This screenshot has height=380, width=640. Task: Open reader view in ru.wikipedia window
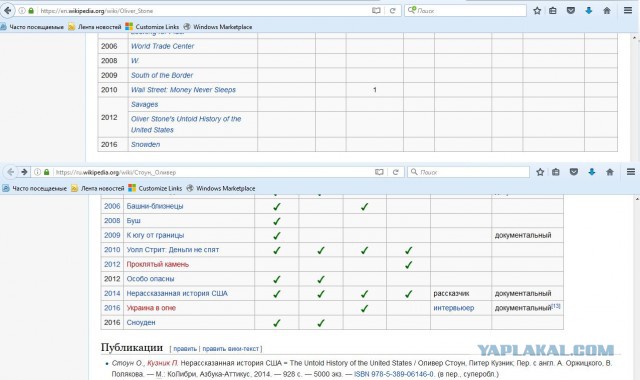(379, 172)
